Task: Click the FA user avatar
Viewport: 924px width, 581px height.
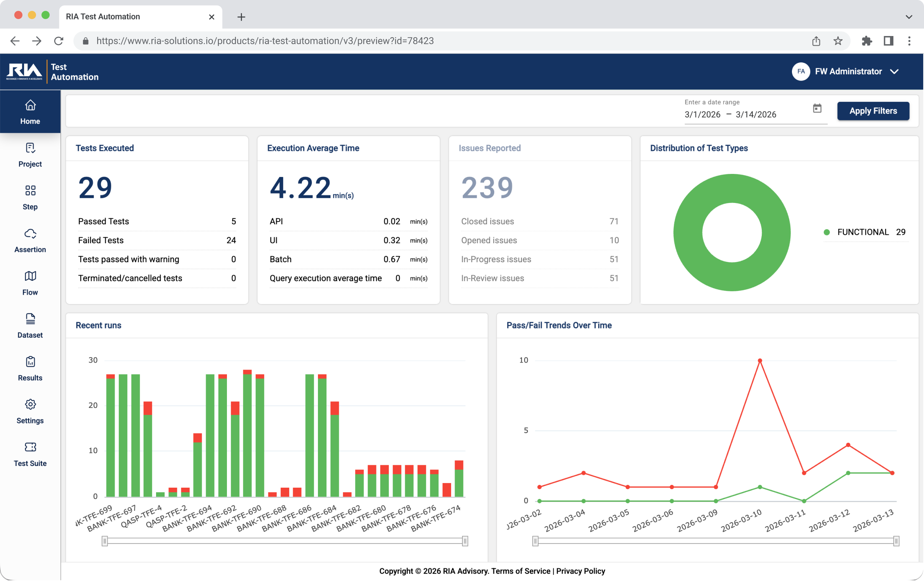Action: pyautogui.click(x=801, y=72)
